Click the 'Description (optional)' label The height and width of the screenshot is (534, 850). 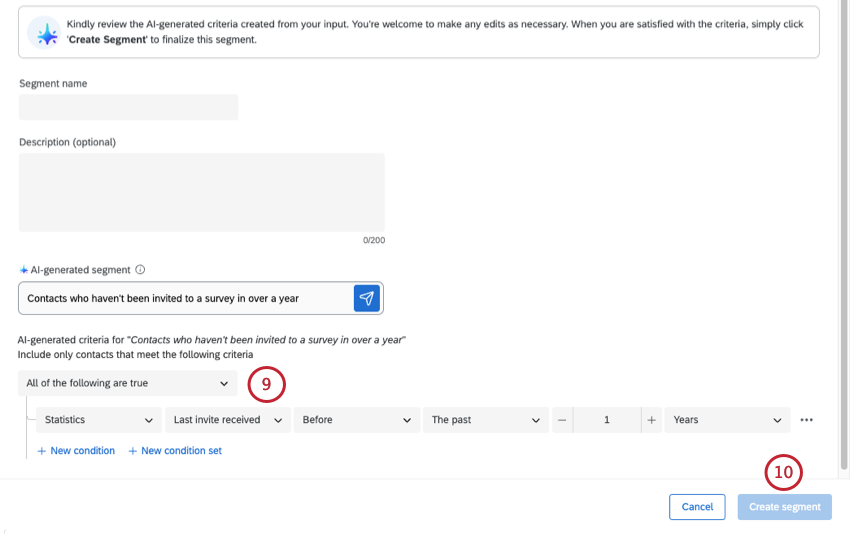pyautogui.click(x=67, y=142)
